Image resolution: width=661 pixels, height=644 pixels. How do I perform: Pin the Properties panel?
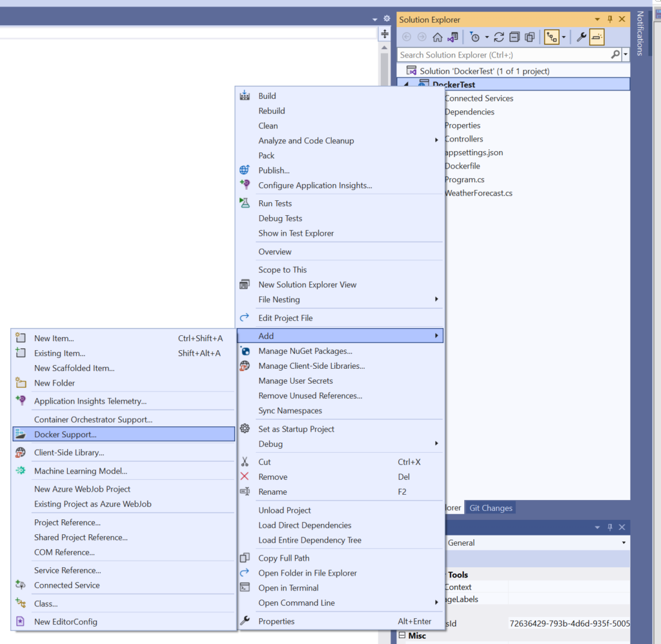(x=610, y=527)
